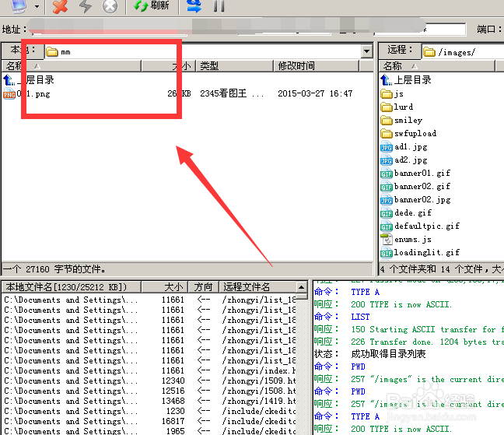This screenshot has height=435, width=504.
Task: Select remote file banner02.gif
Action: [415, 187]
